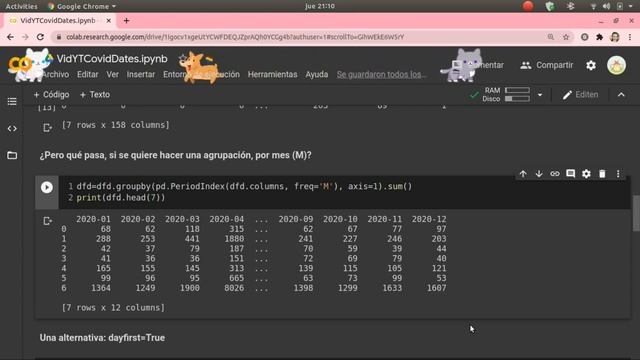Screen dimensions: 640x360
Task: Open Chrome three-dot menu
Action: [630, 37]
